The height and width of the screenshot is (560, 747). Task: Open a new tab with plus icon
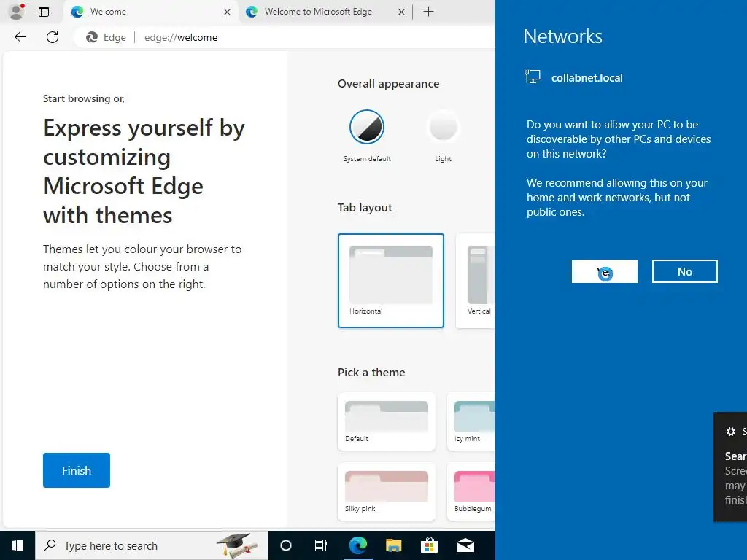pos(428,12)
